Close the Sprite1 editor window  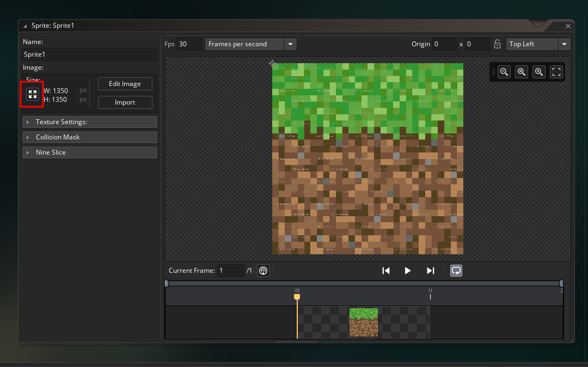pyautogui.click(x=568, y=26)
